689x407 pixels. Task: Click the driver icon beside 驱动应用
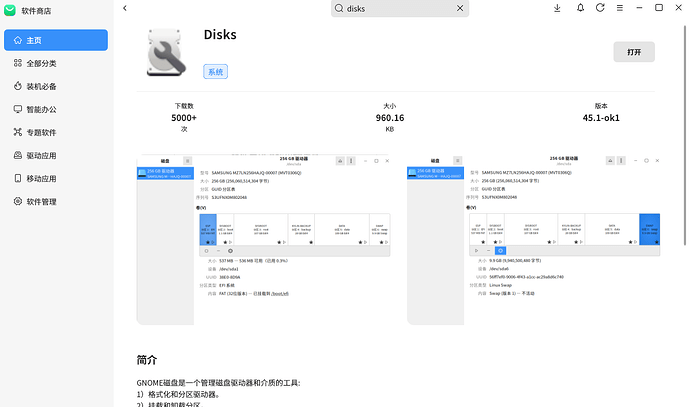pos(18,155)
